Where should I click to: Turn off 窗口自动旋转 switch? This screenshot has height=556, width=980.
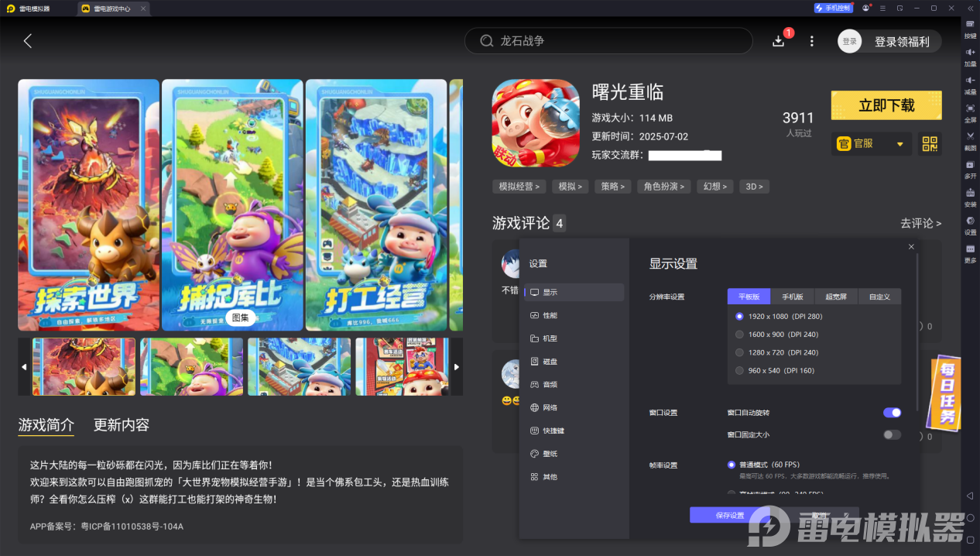coord(892,413)
